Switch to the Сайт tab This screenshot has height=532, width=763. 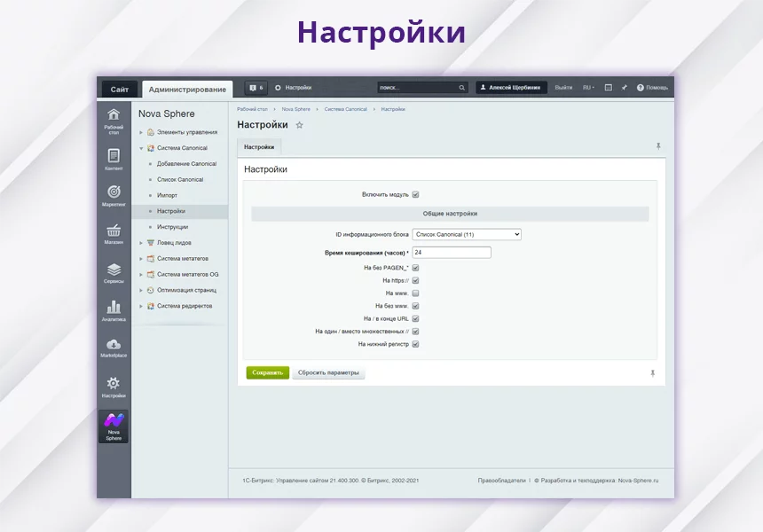[119, 90]
